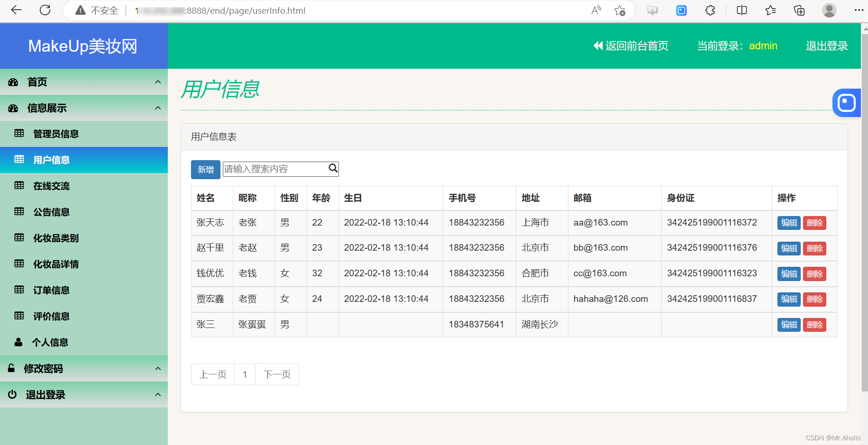The width and height of the screenshot is (868, 445).
Task: Delete the 赵千里 row
Action: click(814, 248)
